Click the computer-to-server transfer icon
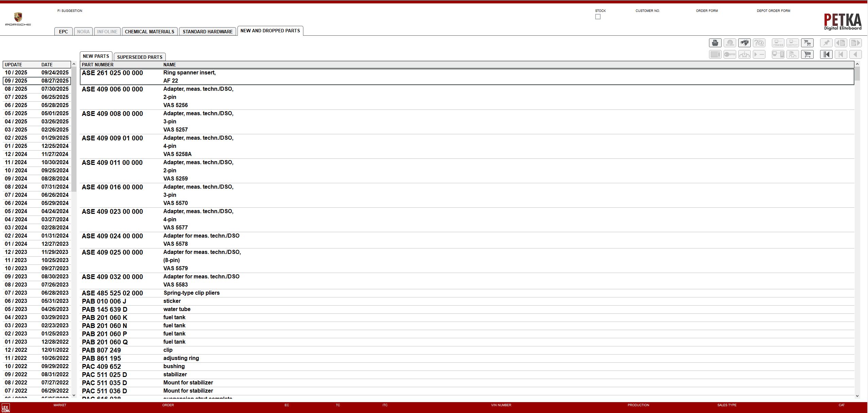This screenshot has height=413, width=868. pyautogui.click(x=778, y=54)
